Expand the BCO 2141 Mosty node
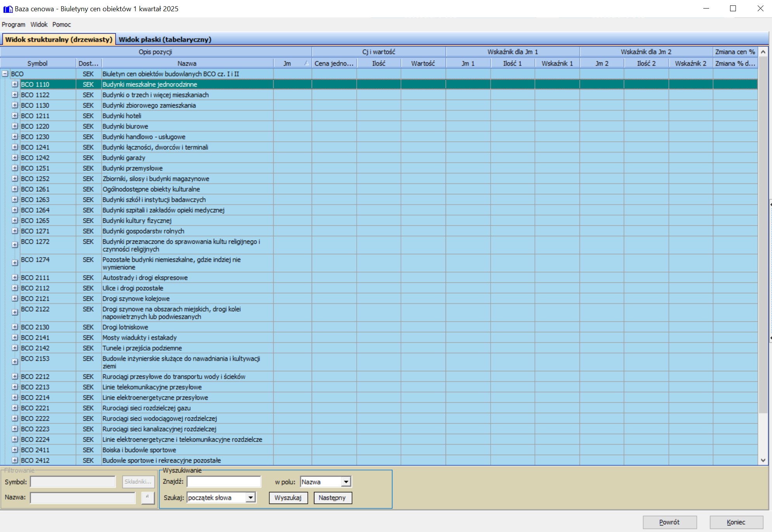The width and height of the screenshot is (772, 532). pyautogui.click(x=15, y=337)
